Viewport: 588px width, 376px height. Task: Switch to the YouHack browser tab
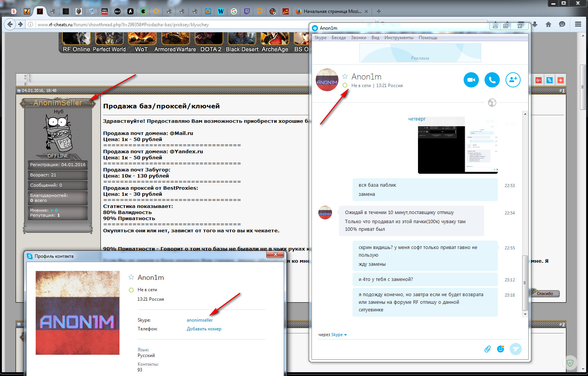[x=105, y=11]
